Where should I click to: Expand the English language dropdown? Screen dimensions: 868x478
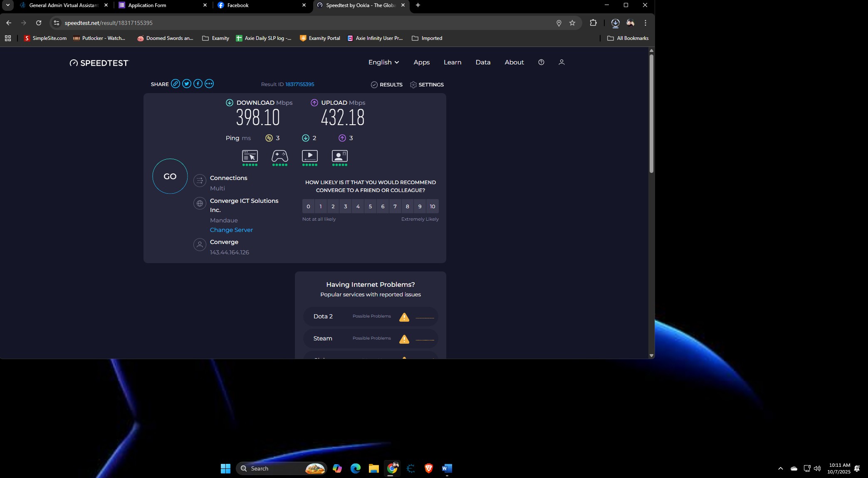point(383,62)
